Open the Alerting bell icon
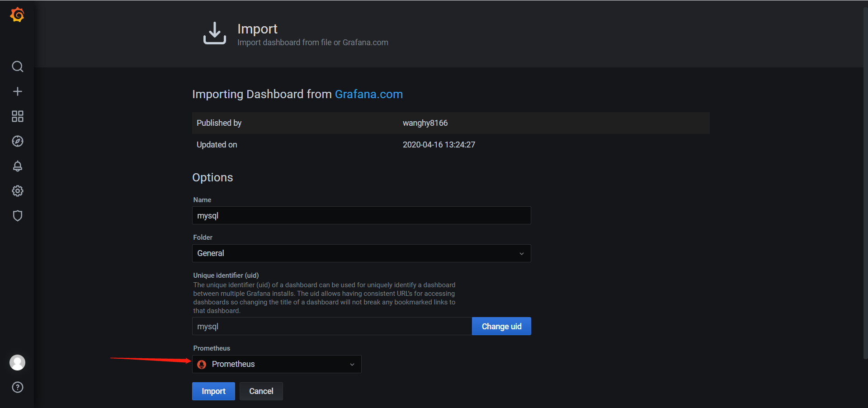The image size is (868, 408). [x=18, y=166]
